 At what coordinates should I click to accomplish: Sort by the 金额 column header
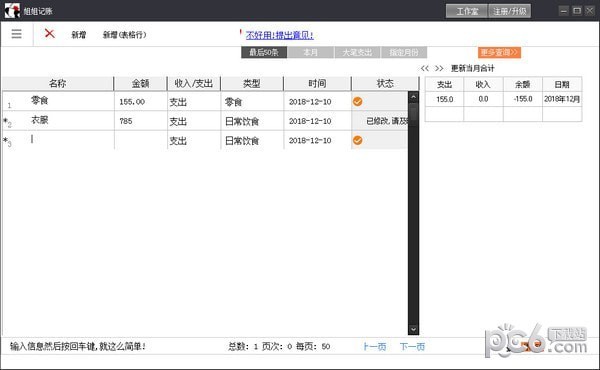coord(140,83)
